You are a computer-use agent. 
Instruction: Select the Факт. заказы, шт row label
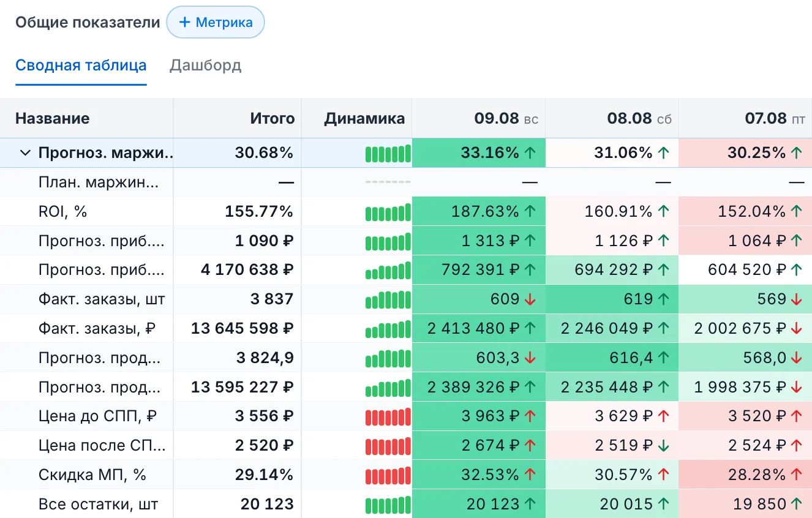[x=102, y=299]
